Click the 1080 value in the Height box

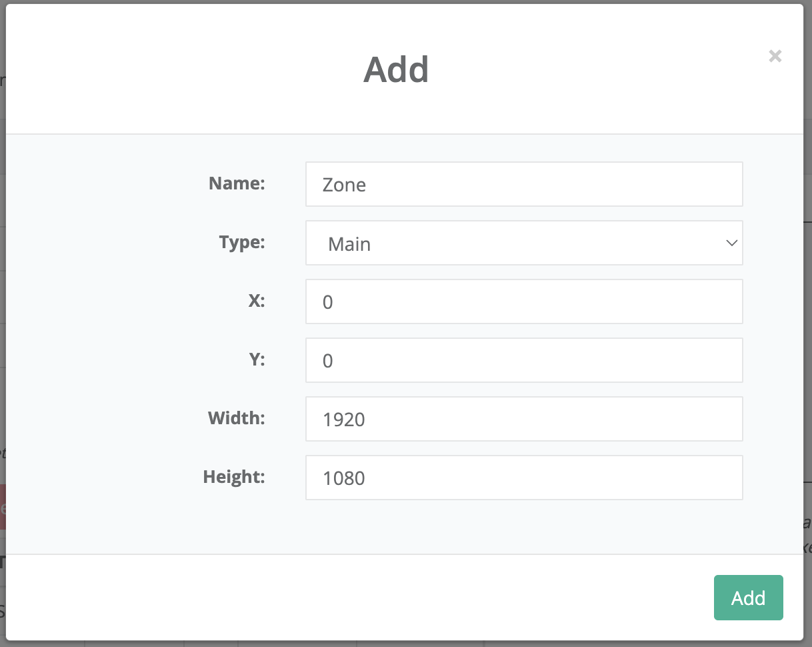click(x=343, y=478)
